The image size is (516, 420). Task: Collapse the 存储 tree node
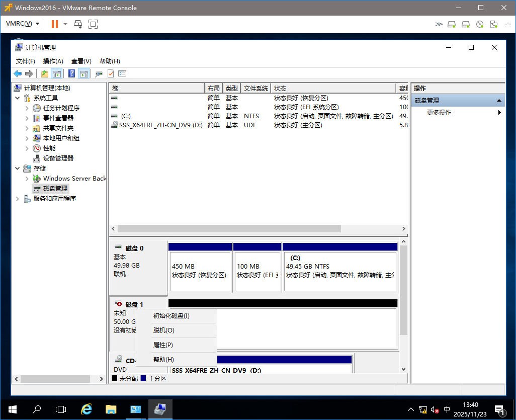click(18, 169)
